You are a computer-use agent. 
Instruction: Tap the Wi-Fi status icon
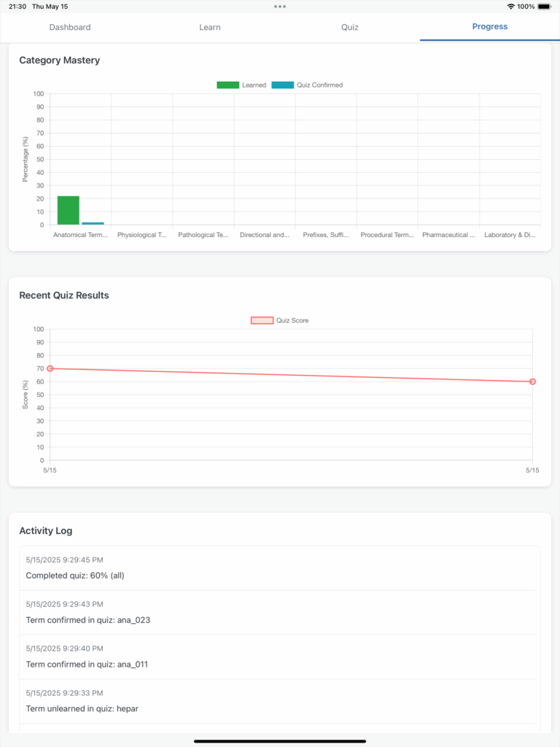(511, 7)
